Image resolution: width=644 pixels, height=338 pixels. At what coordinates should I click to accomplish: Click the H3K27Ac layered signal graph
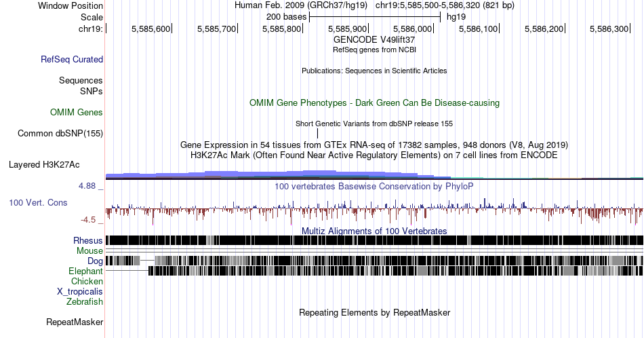tap(374, 174)
